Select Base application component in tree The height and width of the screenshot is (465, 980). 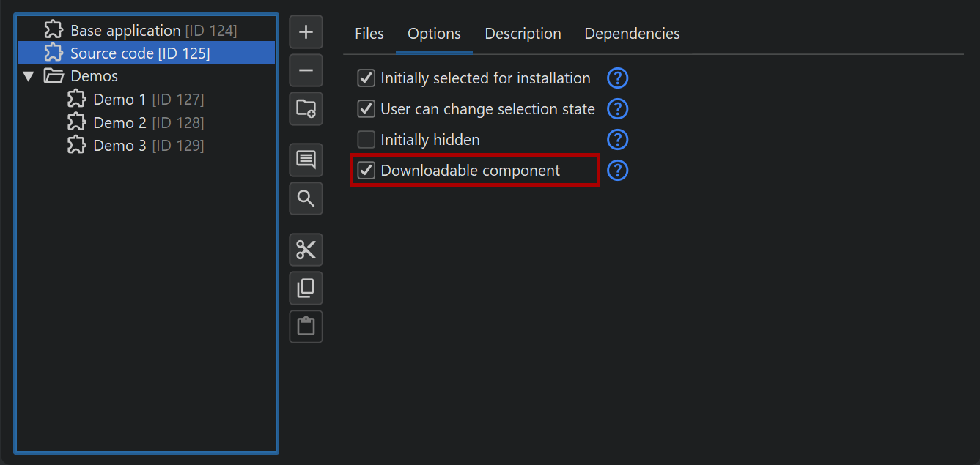point(125,31)
